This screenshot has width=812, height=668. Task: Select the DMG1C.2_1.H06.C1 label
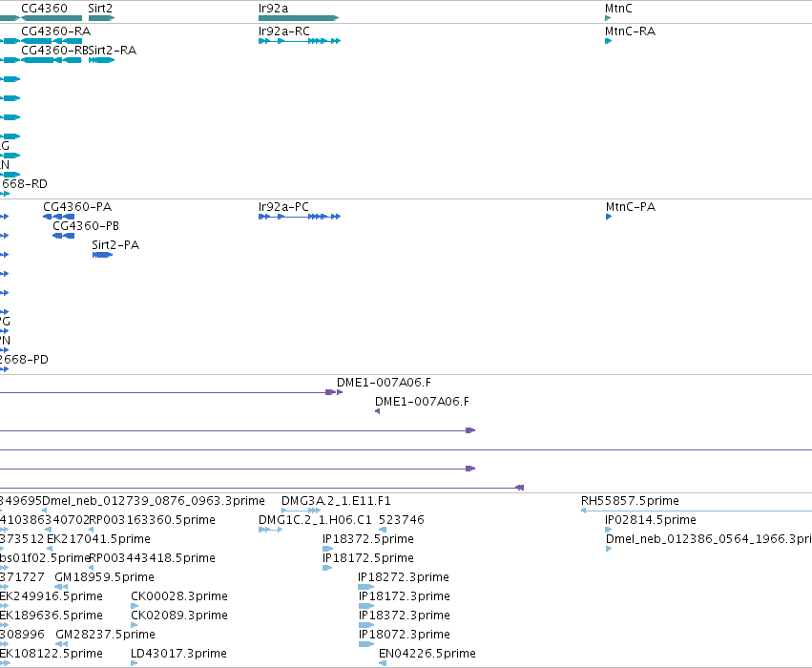click(315, 520)
